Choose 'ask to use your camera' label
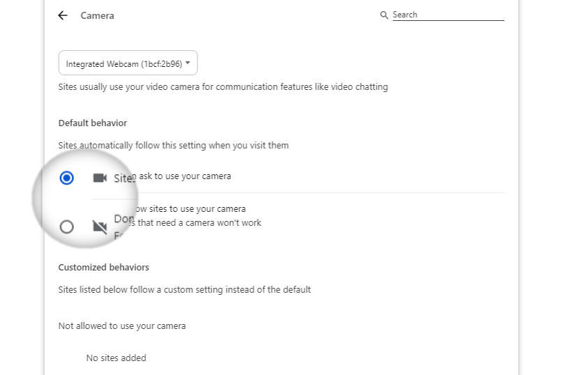The width and height of the screenshot is (588, 375). 185,176
